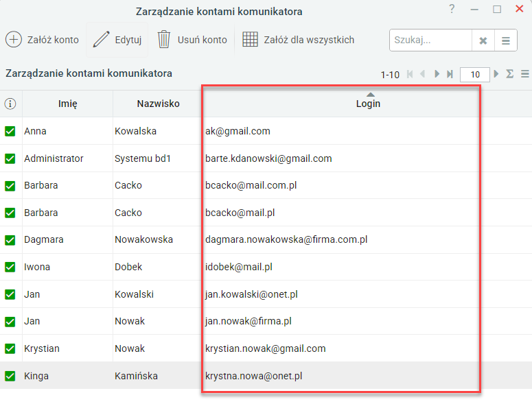Click surname Systemu bd1
The height and width of the screenshot is (404, 532).
coord(143,158)
